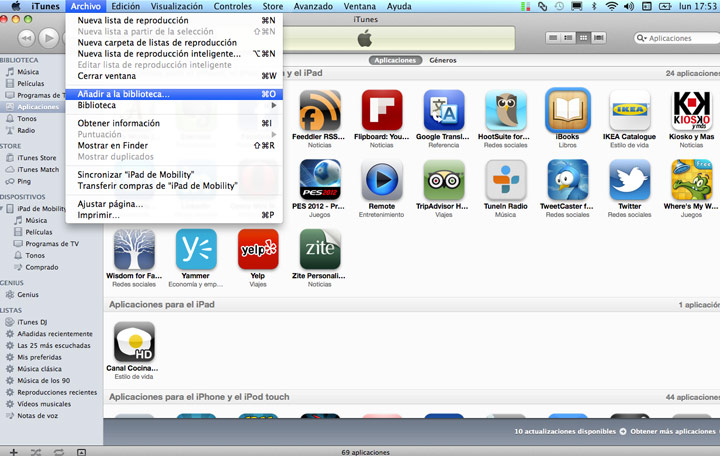Click the Canal Cocina HD app icon

(x=134, y=342)
